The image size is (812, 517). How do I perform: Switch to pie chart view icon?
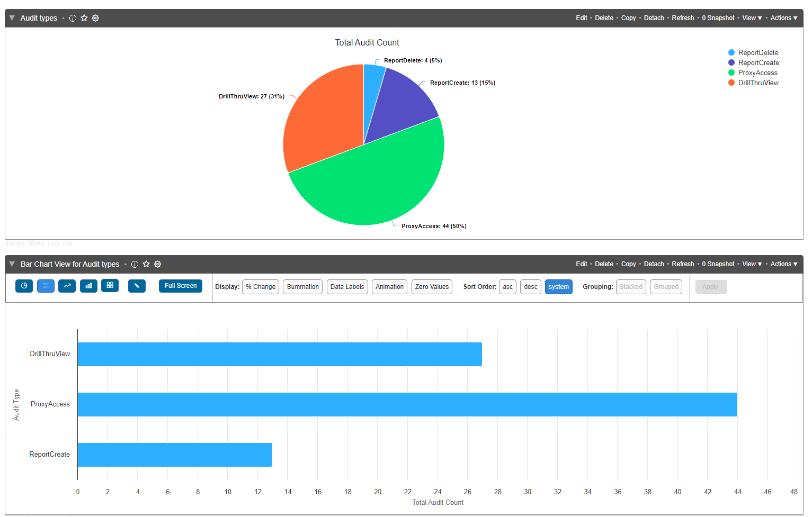(24, 286)
